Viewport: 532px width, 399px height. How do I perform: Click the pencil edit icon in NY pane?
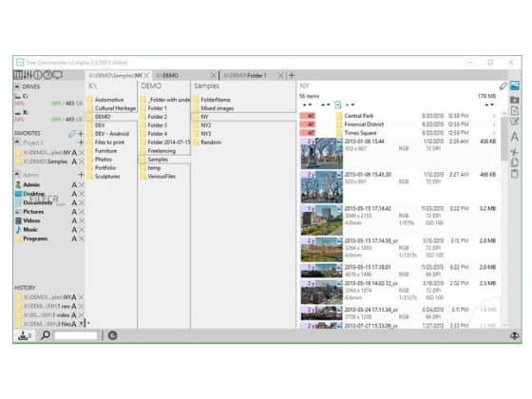(503, 86)
